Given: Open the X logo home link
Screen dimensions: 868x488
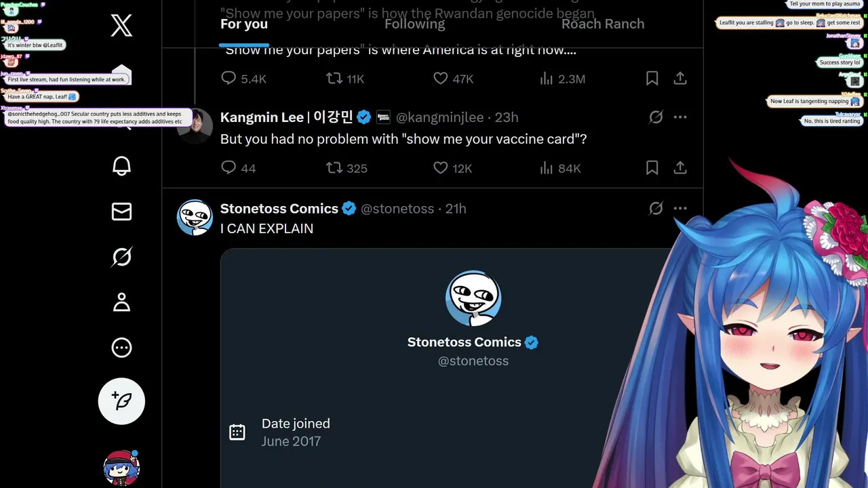Looking at the screenshot, I should pos(121,26).
